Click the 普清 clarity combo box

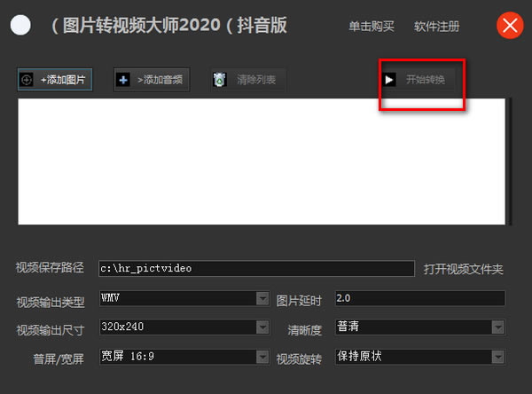(420, 327)
